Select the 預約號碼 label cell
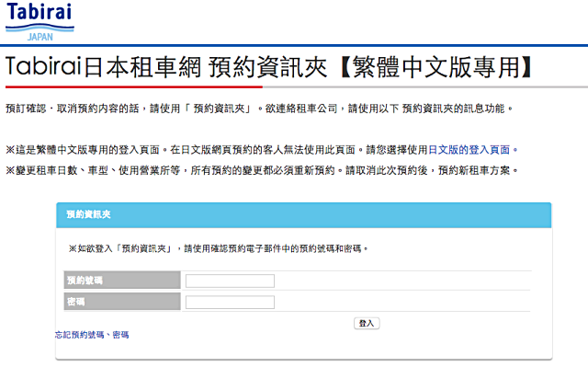Screen dimensions: 588x390 [122, 280]
